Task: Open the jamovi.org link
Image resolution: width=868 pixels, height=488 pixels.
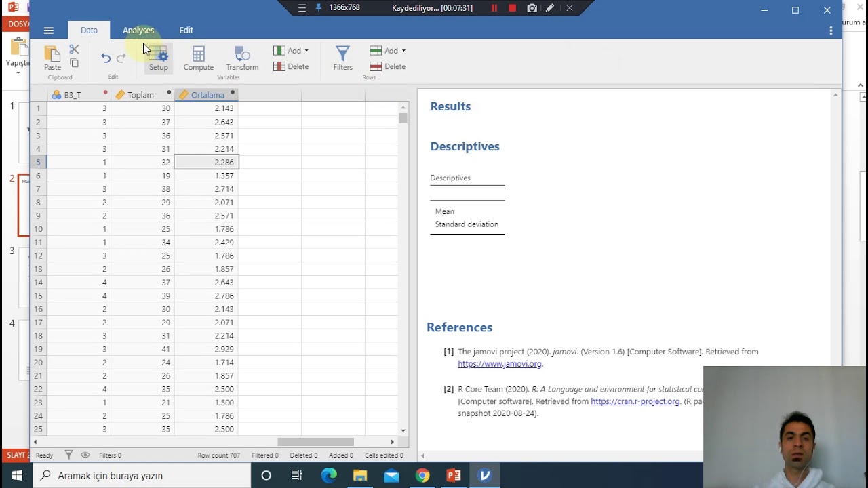Action: (500, 364)
